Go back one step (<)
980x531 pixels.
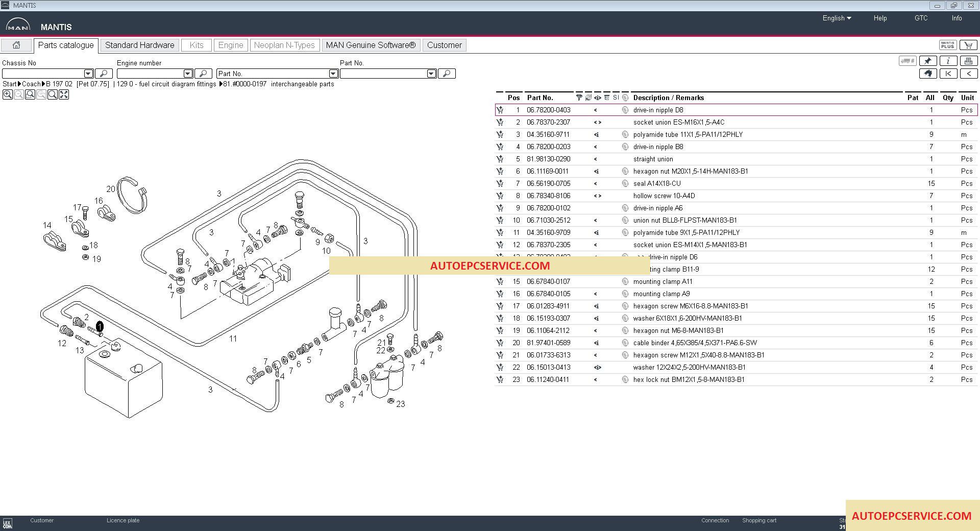[x=969, y=74]
